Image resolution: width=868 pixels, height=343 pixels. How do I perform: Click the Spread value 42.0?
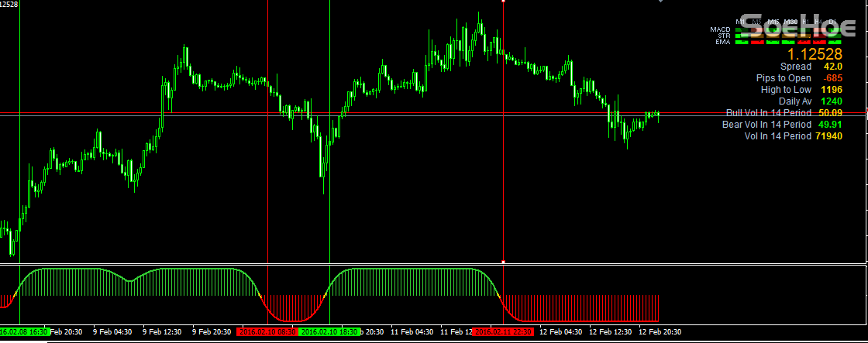pyautogui.click(x=832, y=67)
